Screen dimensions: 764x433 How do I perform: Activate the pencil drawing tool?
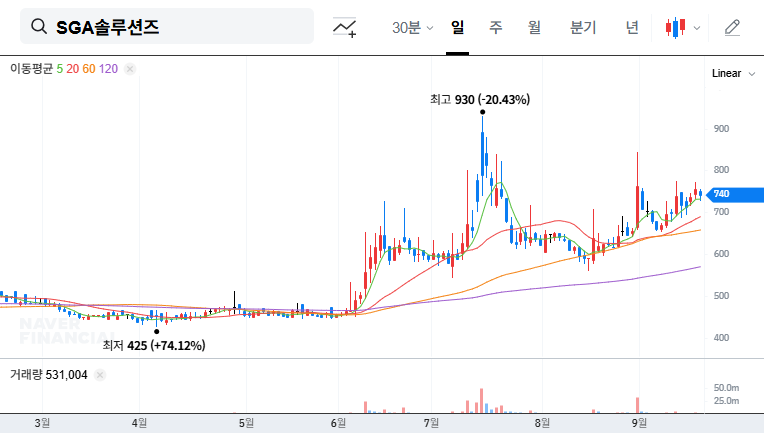732,28
